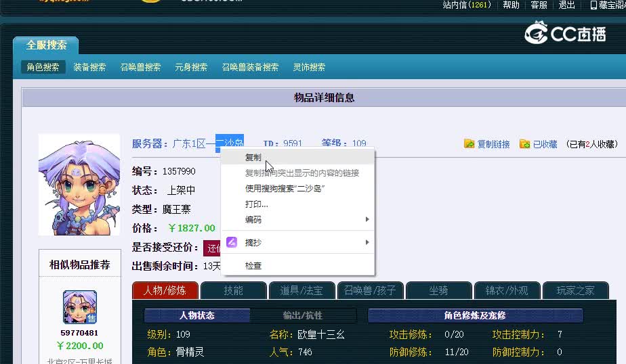Click the 退出 logout link
Viewport: 626px width, 364px height.
567,5
